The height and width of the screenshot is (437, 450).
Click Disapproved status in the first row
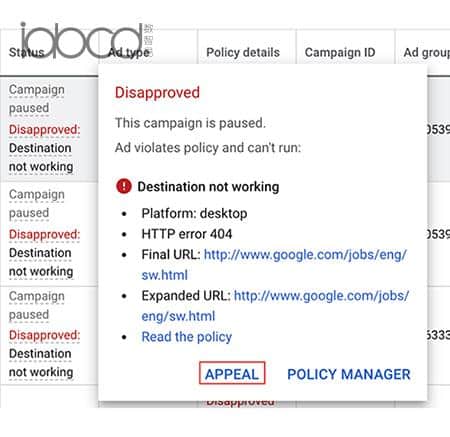[44, 129]
